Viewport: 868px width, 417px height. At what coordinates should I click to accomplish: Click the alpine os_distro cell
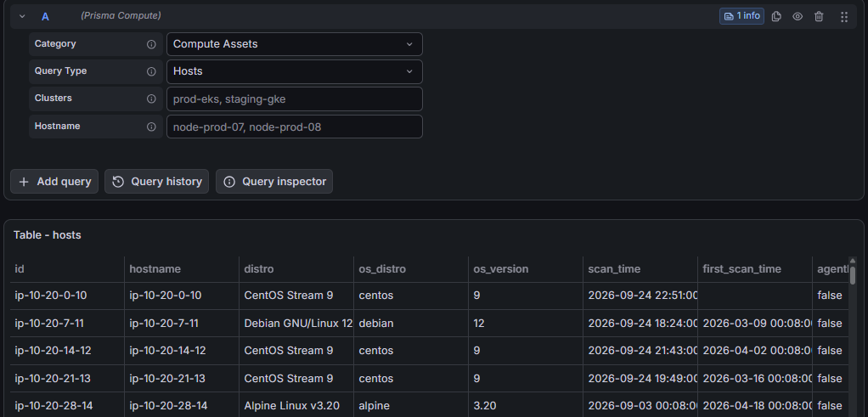[411, 406]
